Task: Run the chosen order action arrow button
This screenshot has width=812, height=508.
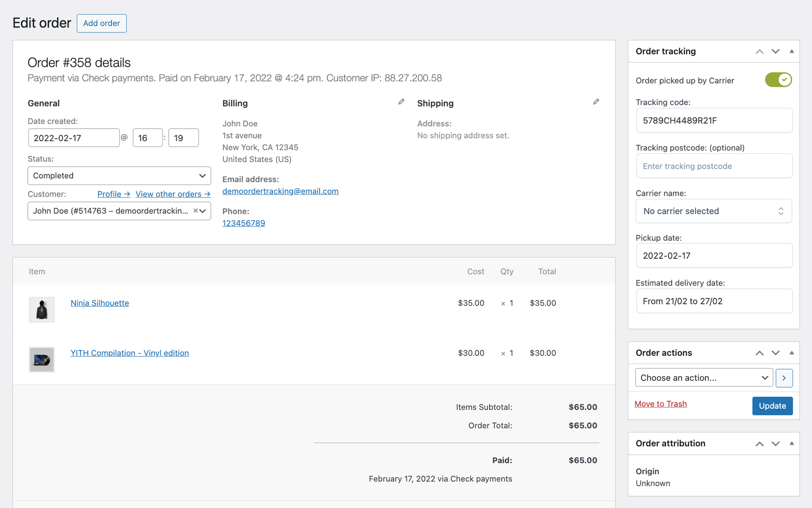Action: [x=784, y=378]
